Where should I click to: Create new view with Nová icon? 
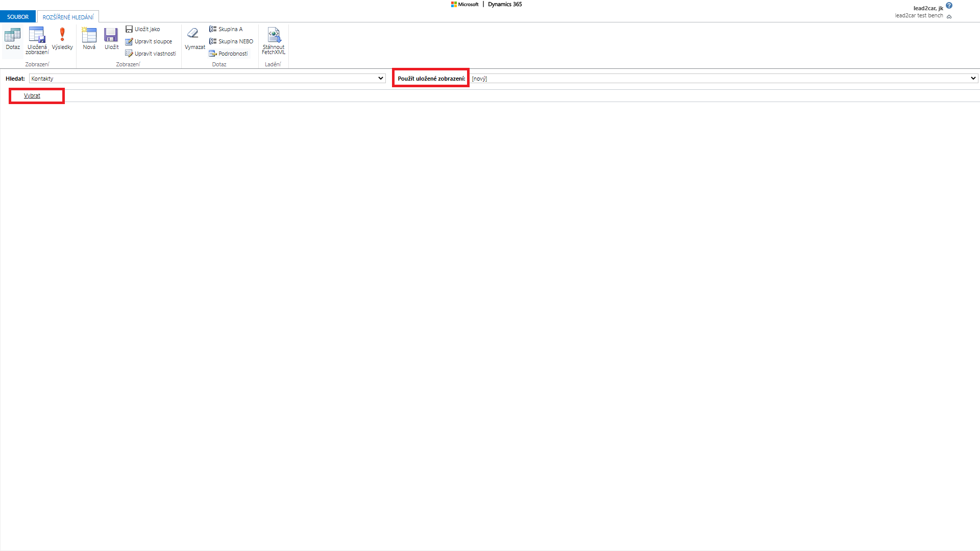[x=89, y=39]
